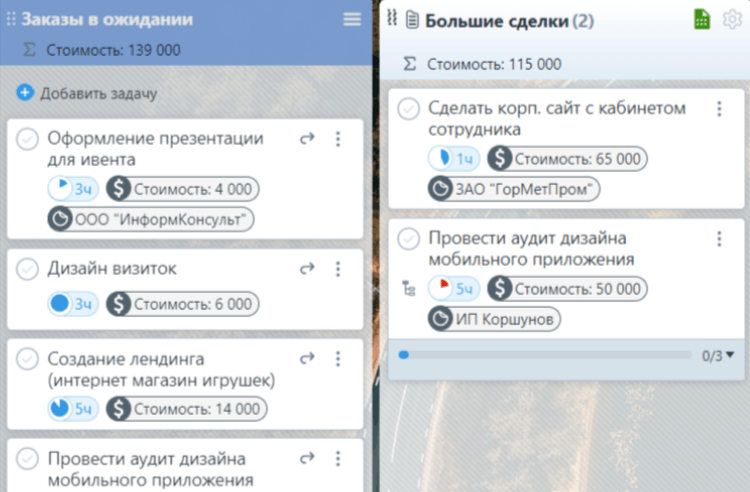Click the subtask progress bar on audit card
Image resolution: width=750 pixels, height=492 pixels.
pyautogui.click(x=540, y=355)
